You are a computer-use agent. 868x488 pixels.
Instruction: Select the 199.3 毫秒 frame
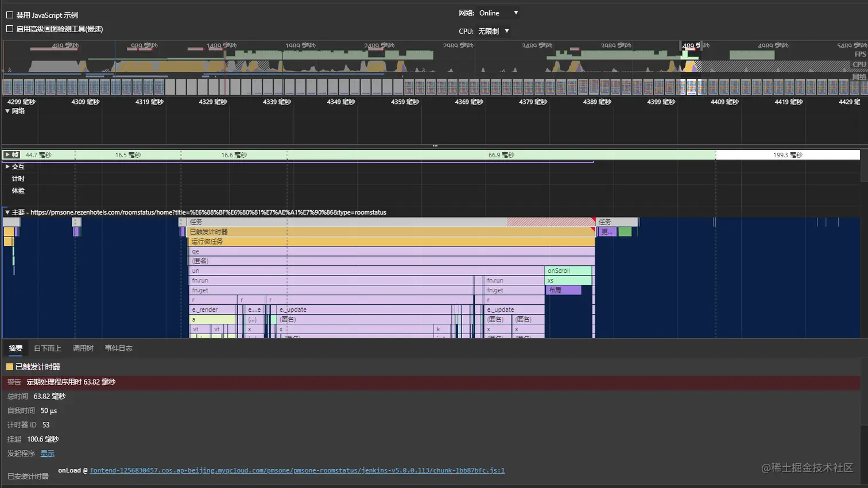[788, 155]
